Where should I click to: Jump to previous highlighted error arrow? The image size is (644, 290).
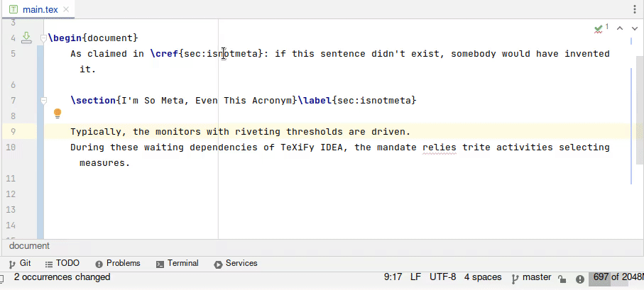619,28
